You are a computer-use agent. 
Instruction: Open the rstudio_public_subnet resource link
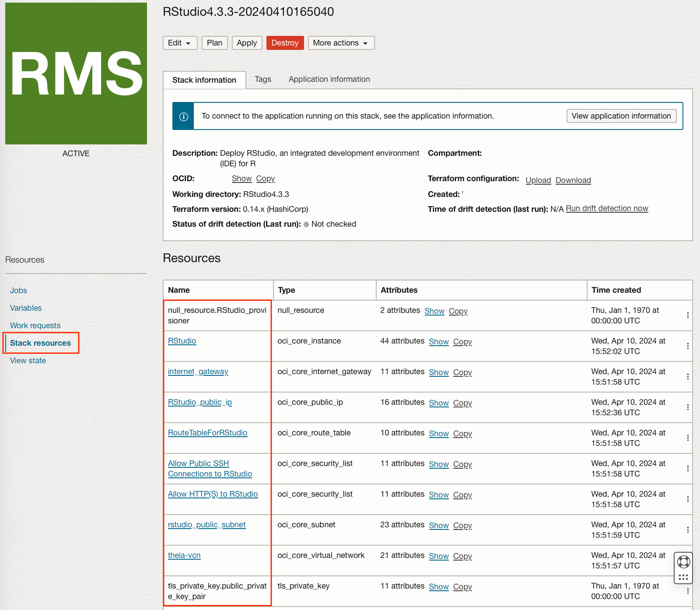(207, 525)
